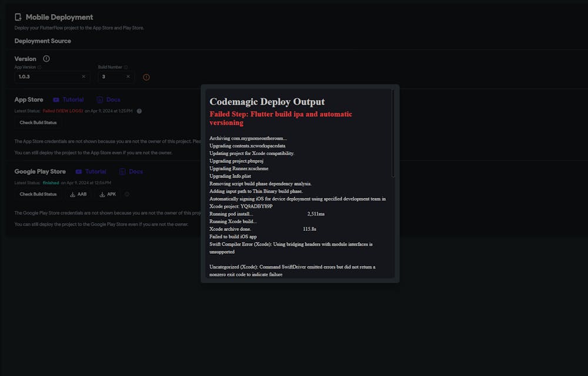Screen dimensions: 588x376
Task: Clear the Build Number field with its X
Action: [x=128, y=77]
